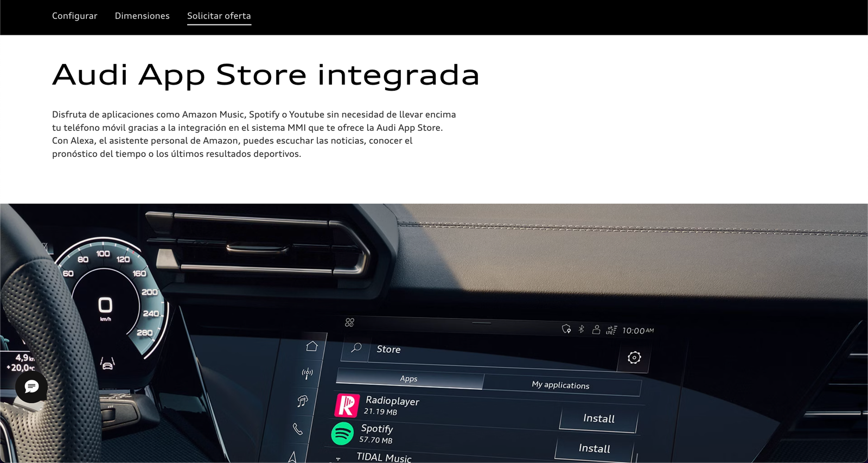
Task: Click the Store settings gear icon
Action: point(634,357)
